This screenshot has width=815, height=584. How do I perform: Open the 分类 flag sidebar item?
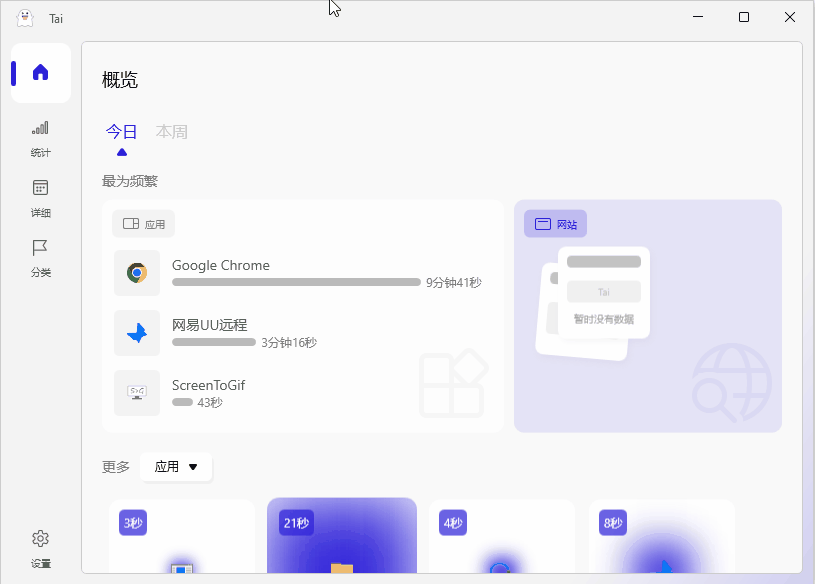[41, 258]
